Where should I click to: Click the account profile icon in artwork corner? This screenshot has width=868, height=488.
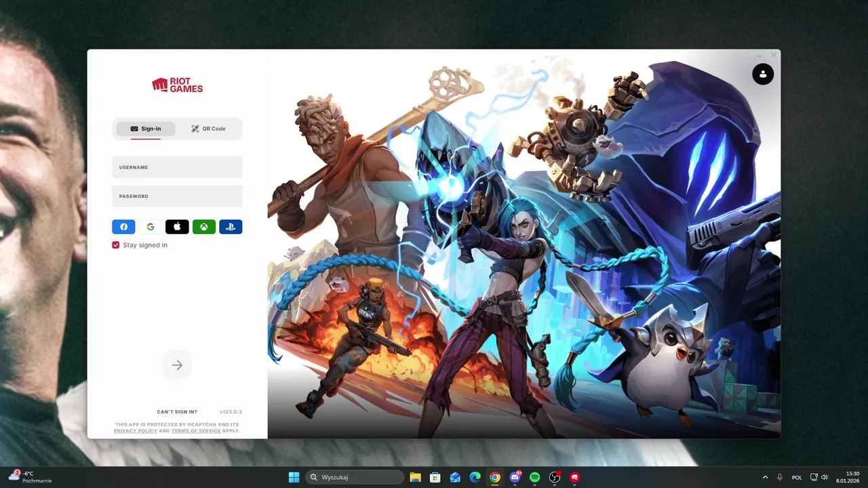coord(763,74)
